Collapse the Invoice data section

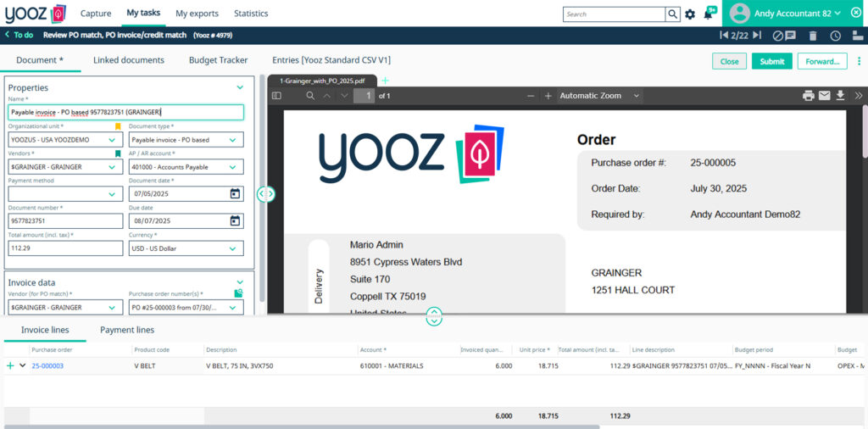tap(240, 282)
